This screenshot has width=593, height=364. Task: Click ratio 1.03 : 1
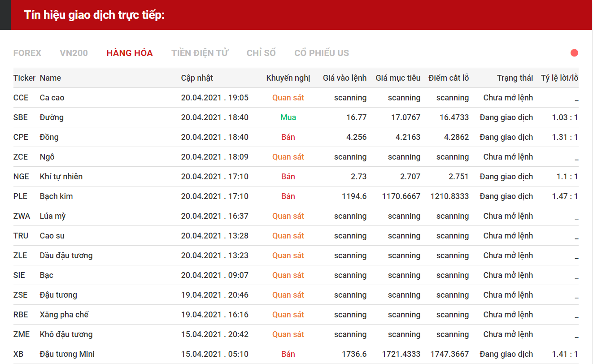pos(565,117)
